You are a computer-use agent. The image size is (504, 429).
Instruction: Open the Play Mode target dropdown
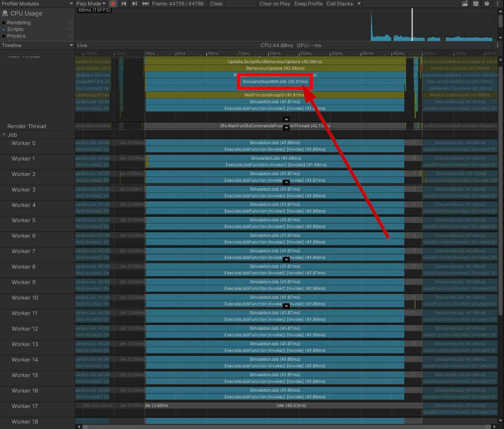(91, 4)
